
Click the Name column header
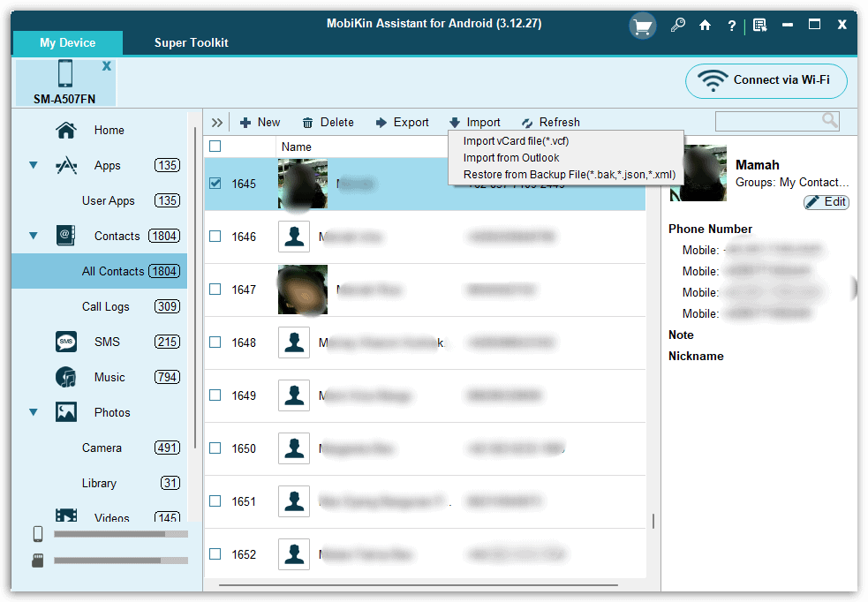pyautogui.click(x=296, y=147)
